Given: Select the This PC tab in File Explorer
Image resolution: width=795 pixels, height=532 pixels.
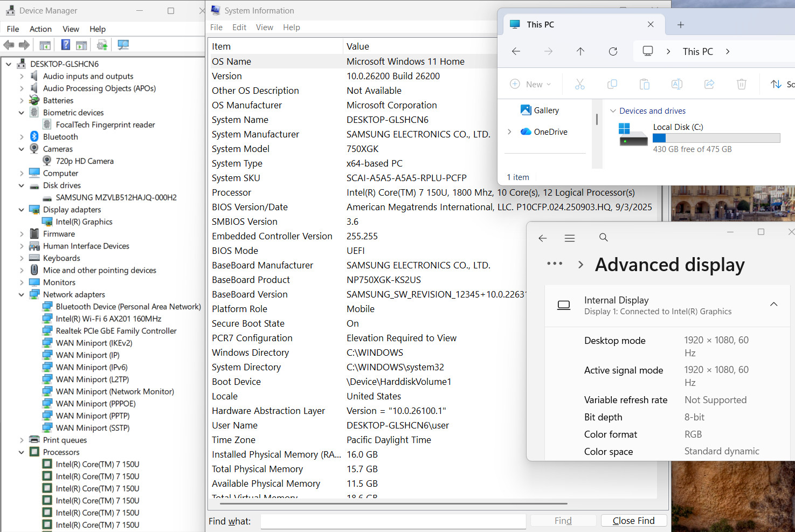Looking at the screenshot, I should (x=583, y=25).
